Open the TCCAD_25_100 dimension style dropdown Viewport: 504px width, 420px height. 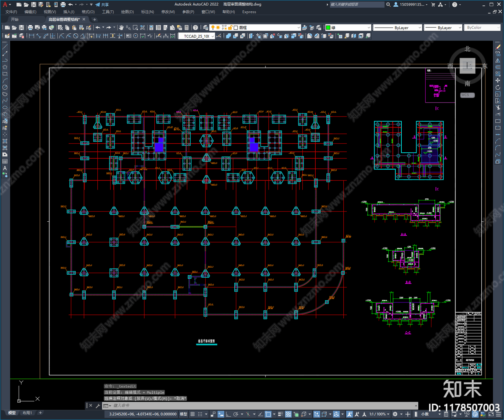197,36
